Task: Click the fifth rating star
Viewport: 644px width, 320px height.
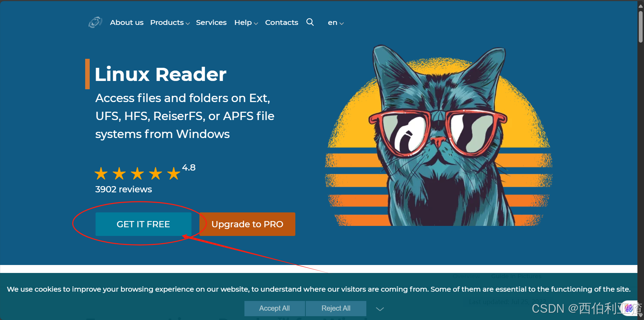Action: (173, 174)
